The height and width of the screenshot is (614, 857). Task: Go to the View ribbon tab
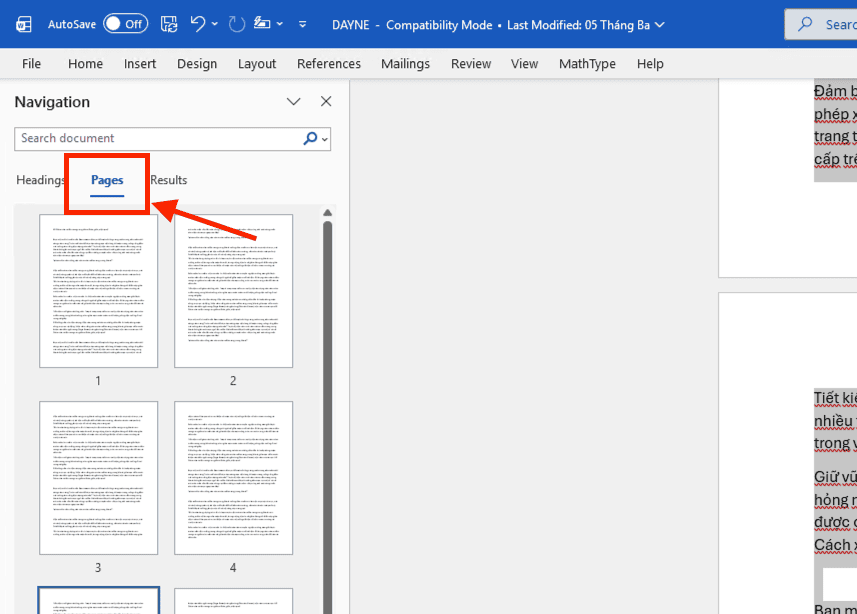coord(524,64)
